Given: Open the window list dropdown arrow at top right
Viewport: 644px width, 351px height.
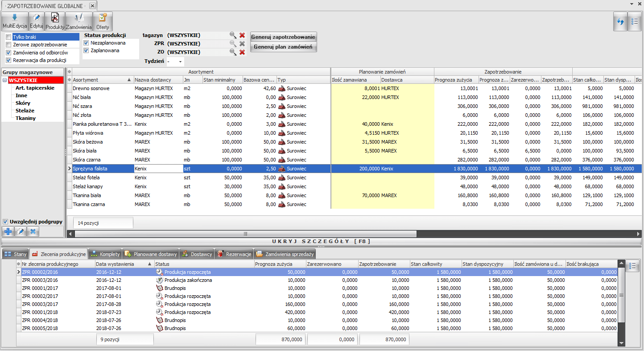Looking at the screenshot, I should tap(632, 4).
